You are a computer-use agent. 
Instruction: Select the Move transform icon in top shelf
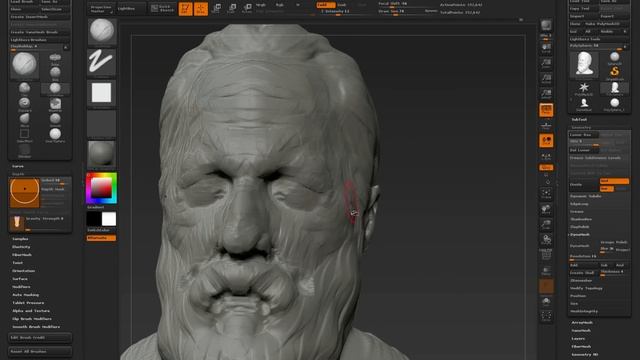coord(216,8)
